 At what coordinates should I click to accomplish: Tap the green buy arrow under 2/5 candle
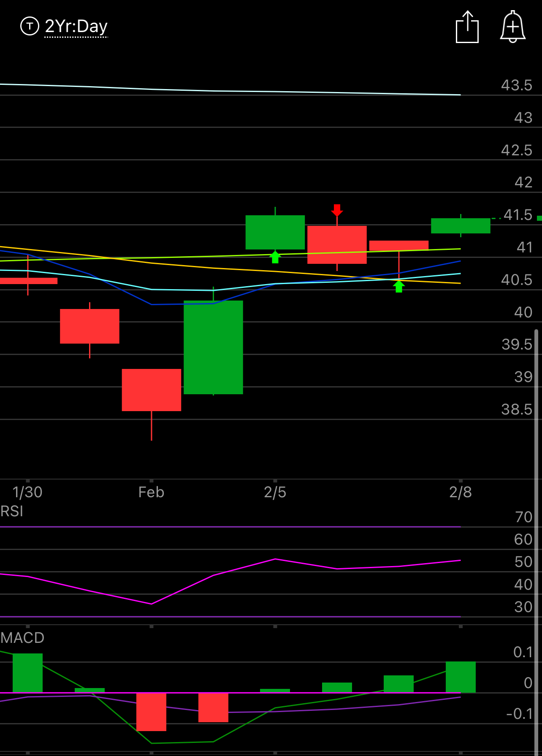point(275,257)
